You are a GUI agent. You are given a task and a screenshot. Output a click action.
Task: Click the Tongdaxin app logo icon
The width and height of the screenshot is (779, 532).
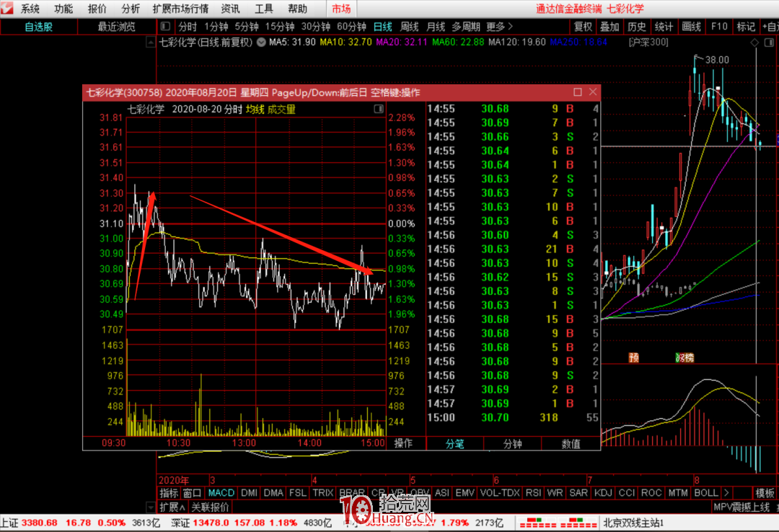tap(6, 8)
